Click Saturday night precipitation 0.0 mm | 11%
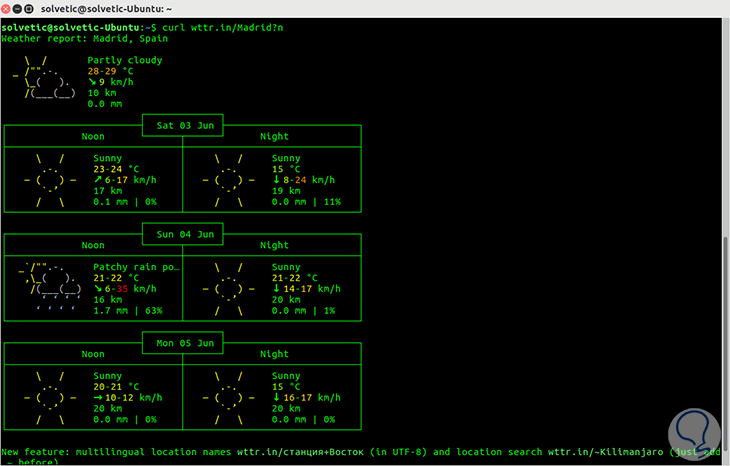This screenshot has height=466, width=730. point(306,202)
